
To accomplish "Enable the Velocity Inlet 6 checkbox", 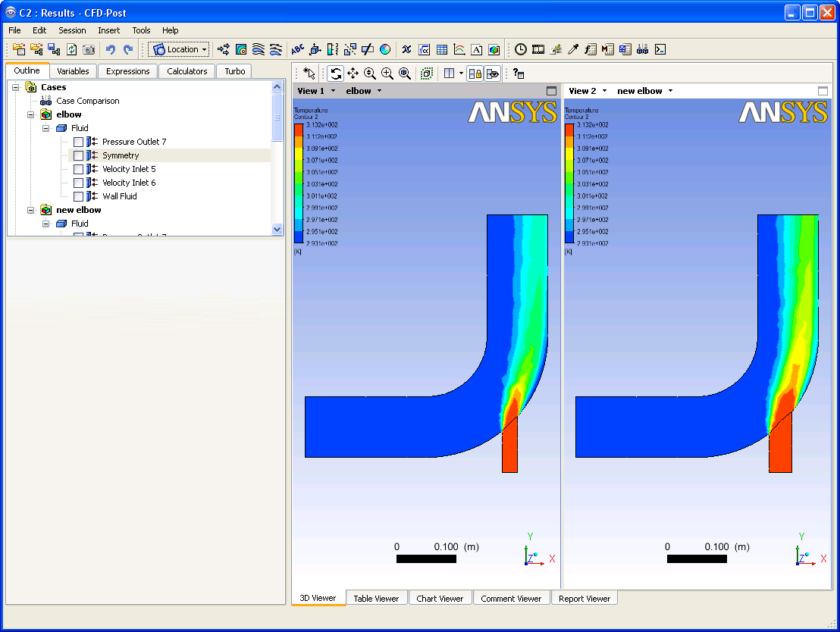I will pyautogui.click(x=78, y=183).
